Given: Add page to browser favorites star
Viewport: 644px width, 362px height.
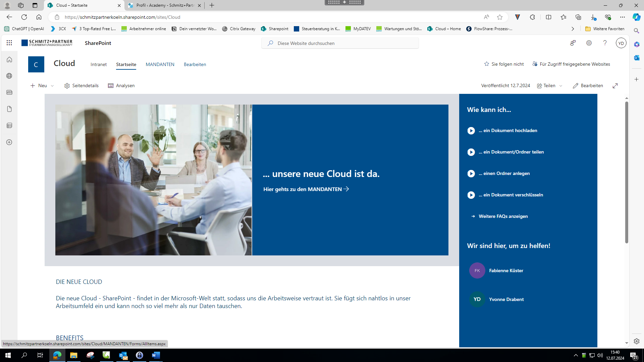Looking at the screenshot, I should point(500,17).
